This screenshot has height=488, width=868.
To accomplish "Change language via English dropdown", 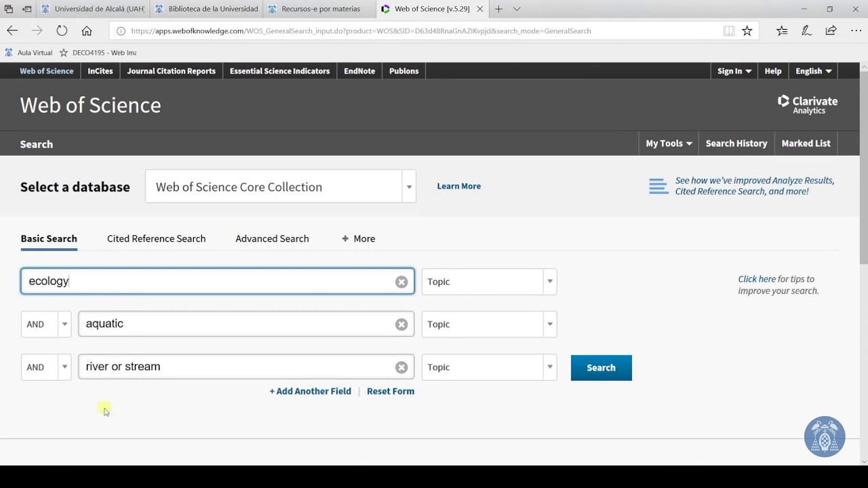I will (x=814, y=71).
